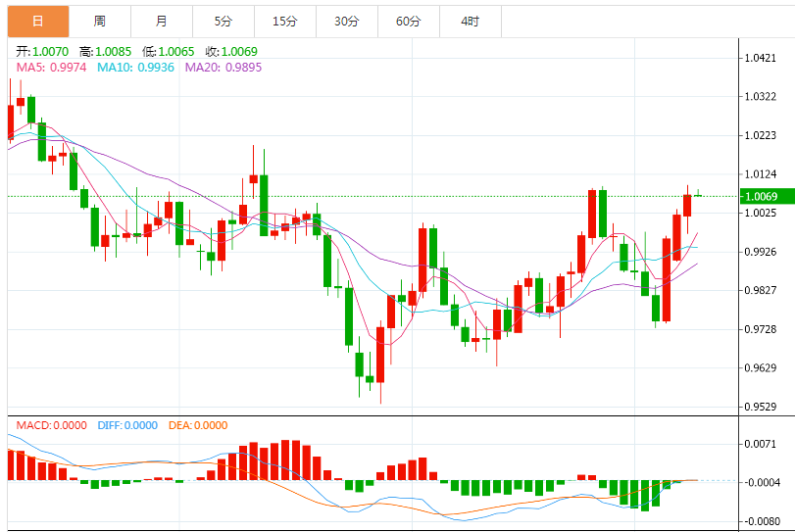Image resolution: width=795 pixels, height=532 pixels.
Task: Click the 0.9529 price axis label
Action: [x=760, y=407]
